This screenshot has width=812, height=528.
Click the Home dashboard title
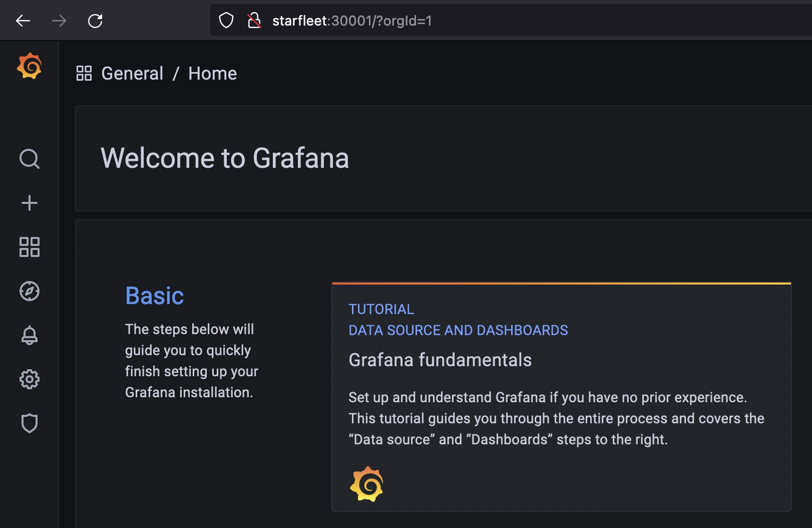(212, 74)
